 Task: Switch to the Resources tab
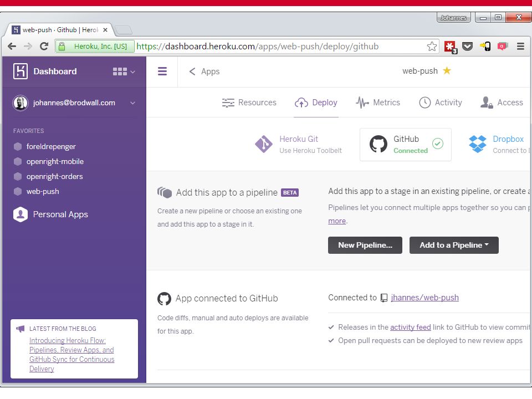tap(249, 103)
